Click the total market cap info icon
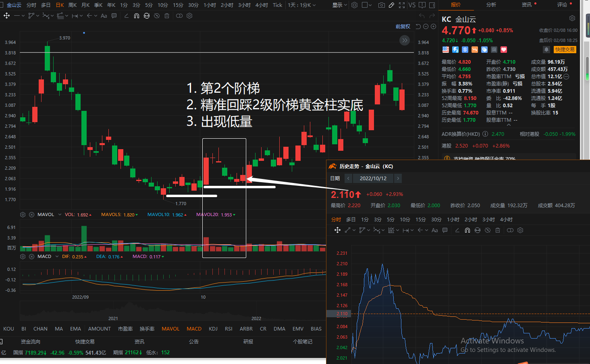 point(566,77)
